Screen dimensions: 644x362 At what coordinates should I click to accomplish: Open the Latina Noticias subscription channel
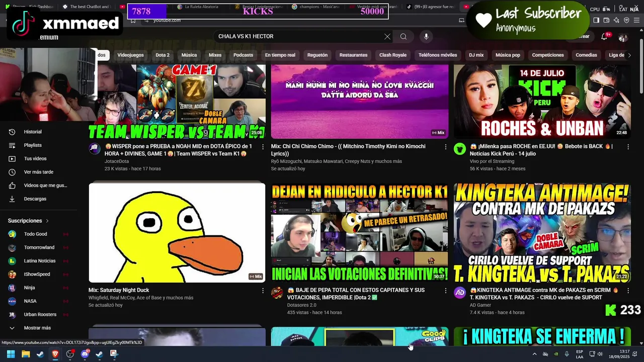coord(38,261)
